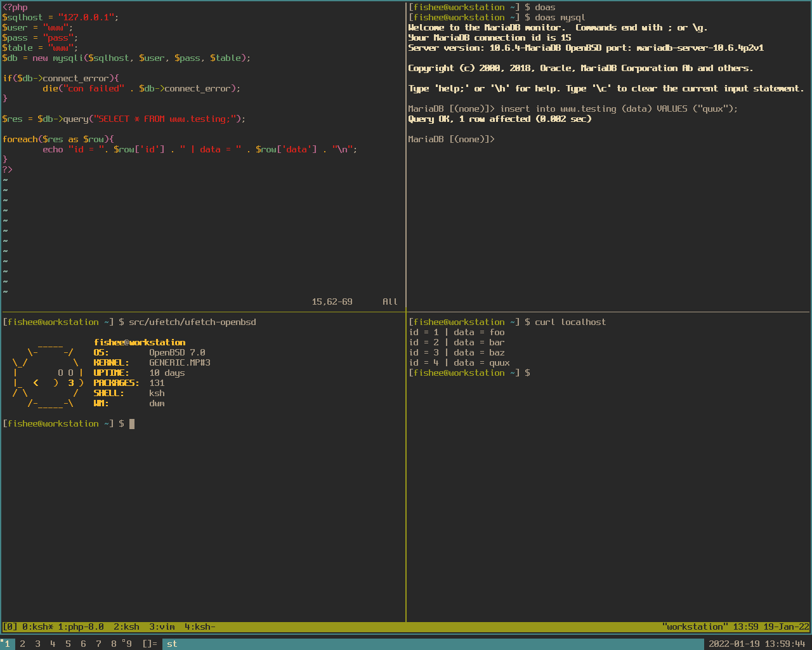Image resolution: width=812 pixels, height=650 pixels.
Task: Switch to dwm tag 2
Action: [23, 644]
